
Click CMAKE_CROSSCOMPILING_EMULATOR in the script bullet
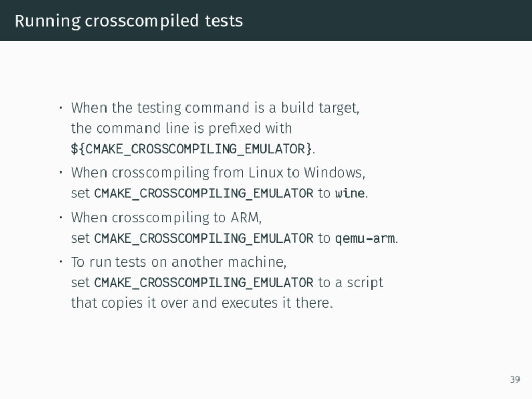[204, 283]
